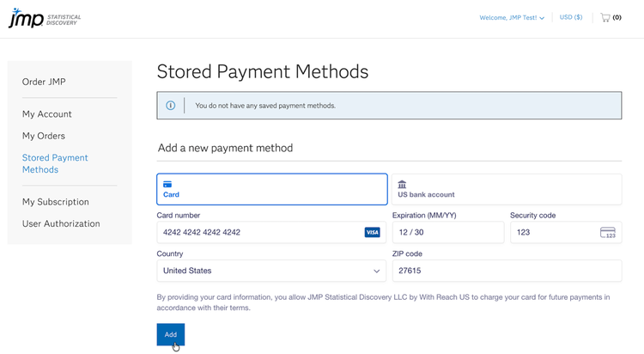The height and width of the screenshot is (354, 644).
Task: Expand the Welcome, JMP Test! account menu
Action: coord(512,17)
